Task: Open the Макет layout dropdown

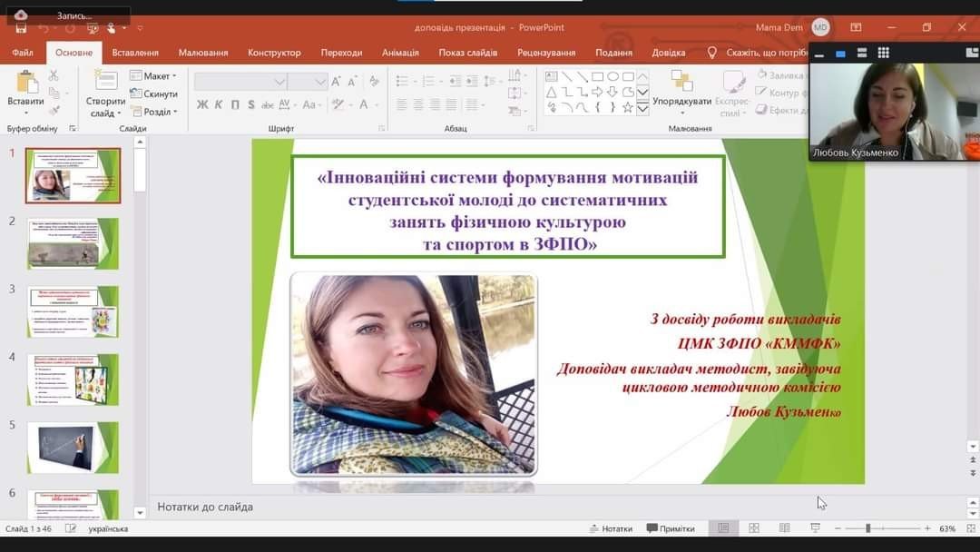Action: tap(153, 76)
